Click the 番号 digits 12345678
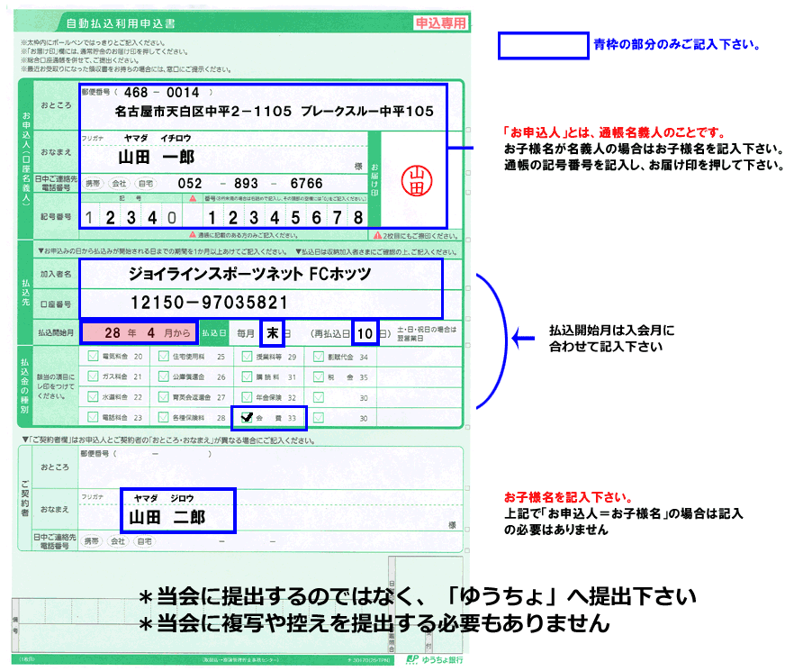Image resolution: width=812 pixels, height=671 pixels. tap(284, 218)
